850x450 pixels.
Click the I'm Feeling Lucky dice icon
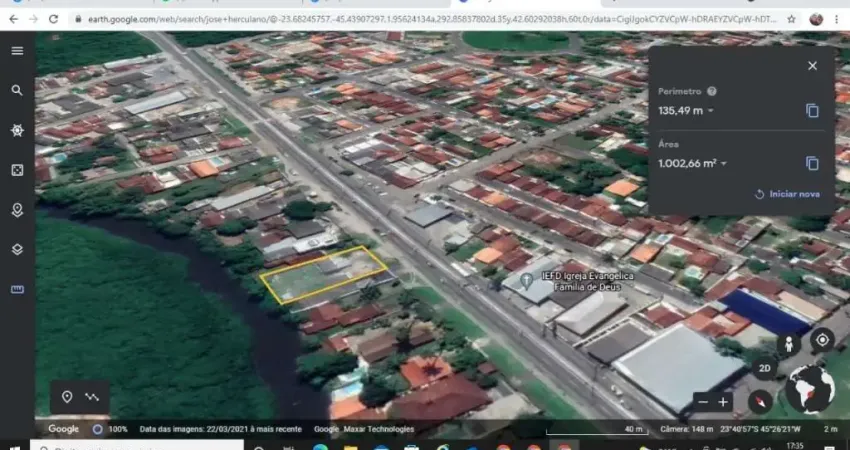(17, 170)
